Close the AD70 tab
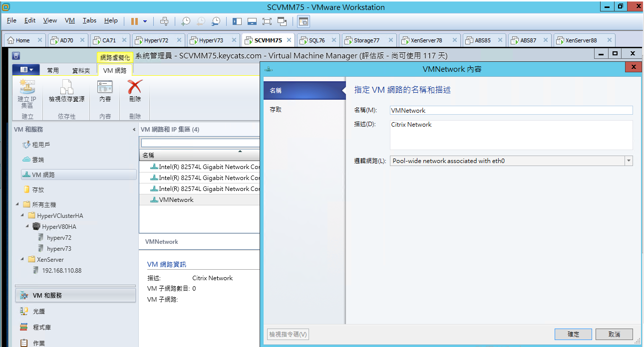Screen dimensions: 644x347 click(82, 40)
